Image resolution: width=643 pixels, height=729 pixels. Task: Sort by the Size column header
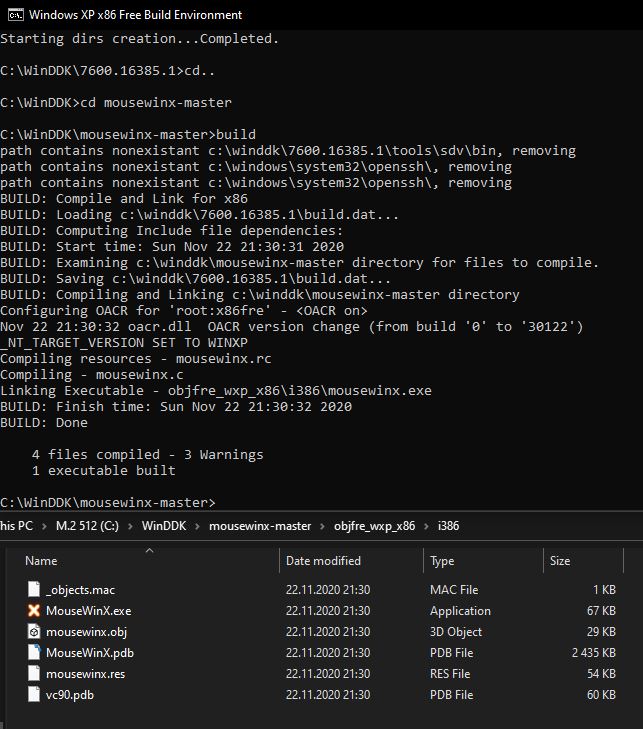(560, 561)
